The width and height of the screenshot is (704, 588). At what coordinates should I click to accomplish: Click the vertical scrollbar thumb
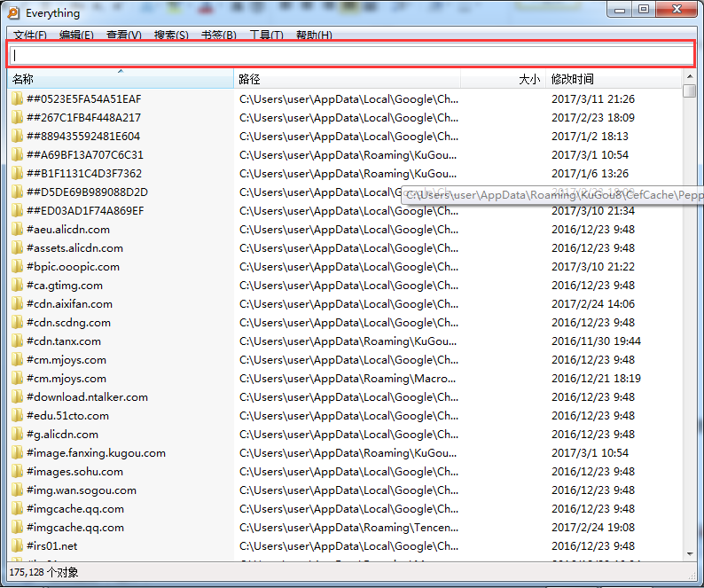pos(689,90)
